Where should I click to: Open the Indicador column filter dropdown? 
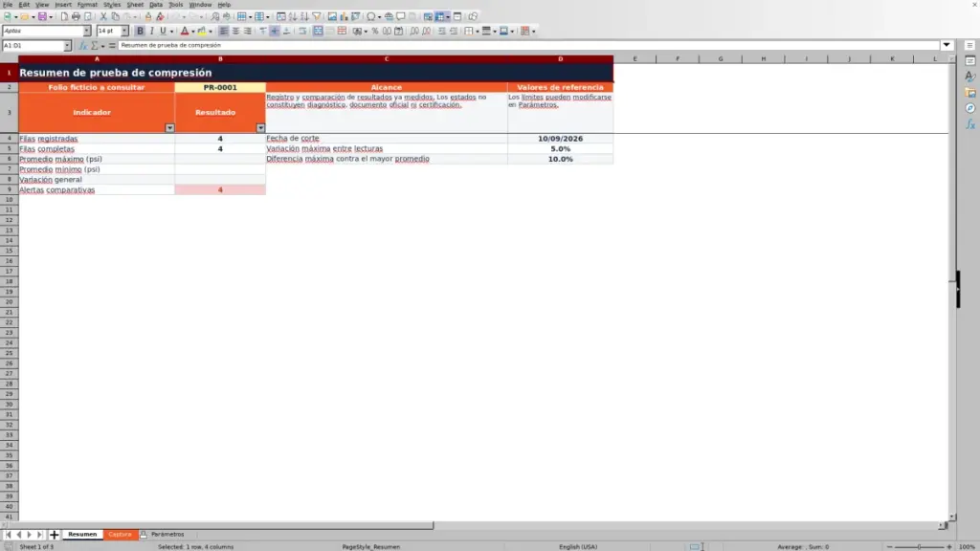click(169, 128)
